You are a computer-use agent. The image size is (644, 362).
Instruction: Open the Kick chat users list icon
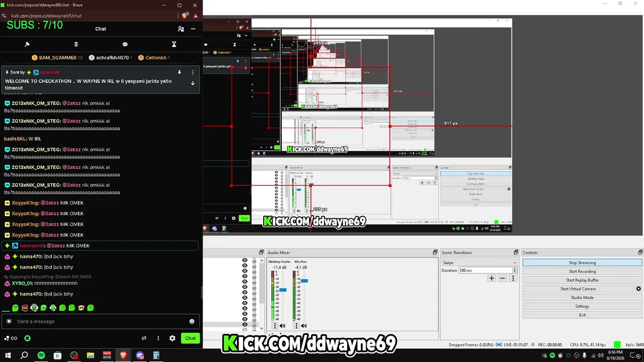181,29
